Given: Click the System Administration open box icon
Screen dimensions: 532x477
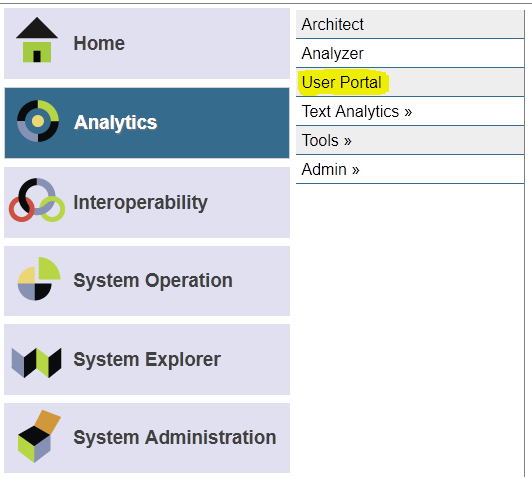Looking at the screenshot, I should point(39,436).
